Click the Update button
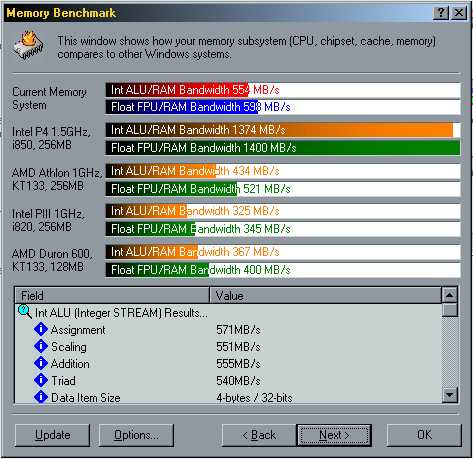The image size is (473, 459). tap(52, 435)
